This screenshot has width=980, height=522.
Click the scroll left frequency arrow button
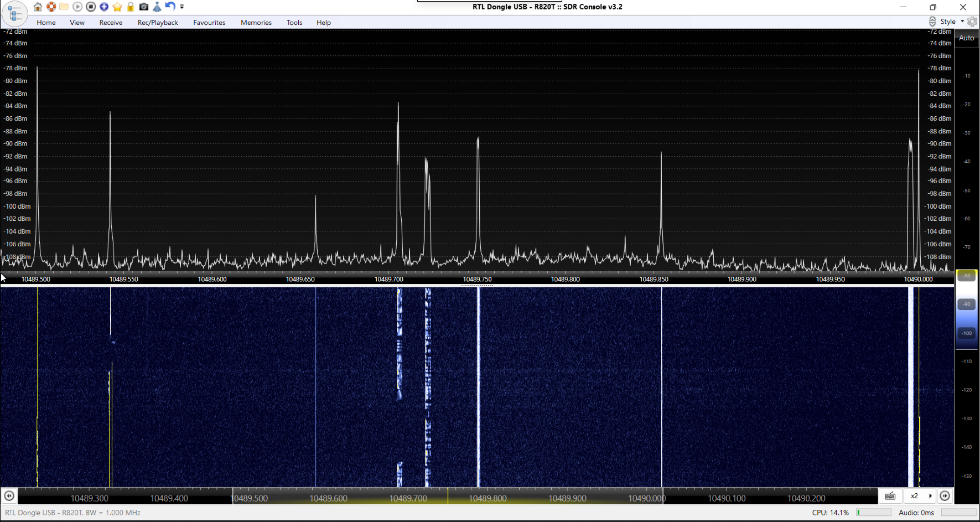click(9, 496)
